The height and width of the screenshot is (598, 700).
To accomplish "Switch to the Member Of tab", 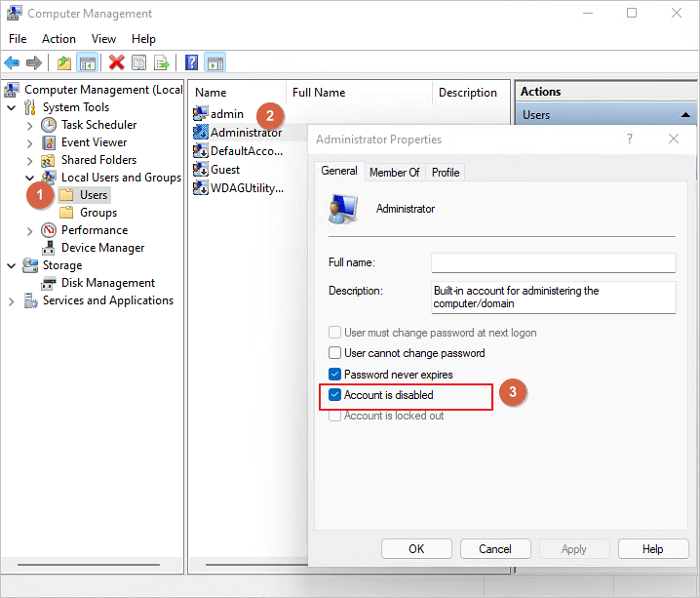I will [394, 172].
